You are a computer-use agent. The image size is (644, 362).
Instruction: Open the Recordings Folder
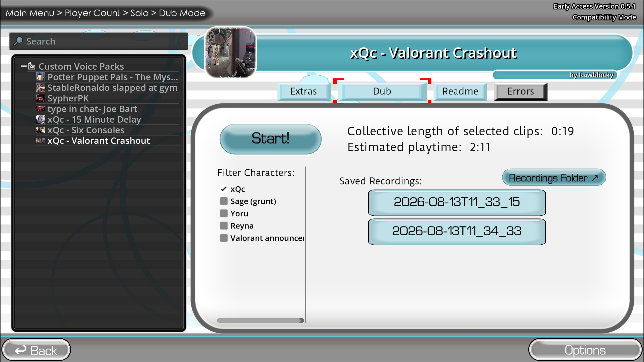(x=554, y=177)
